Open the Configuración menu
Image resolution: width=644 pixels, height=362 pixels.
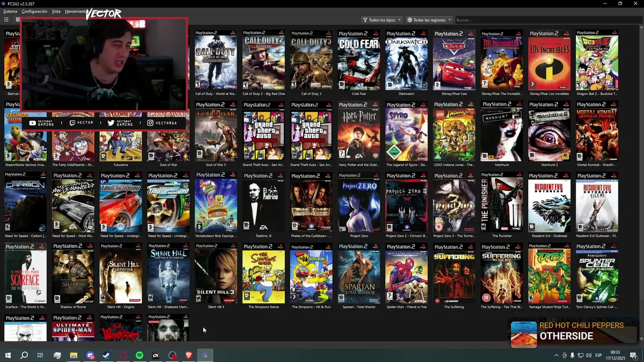35,11
